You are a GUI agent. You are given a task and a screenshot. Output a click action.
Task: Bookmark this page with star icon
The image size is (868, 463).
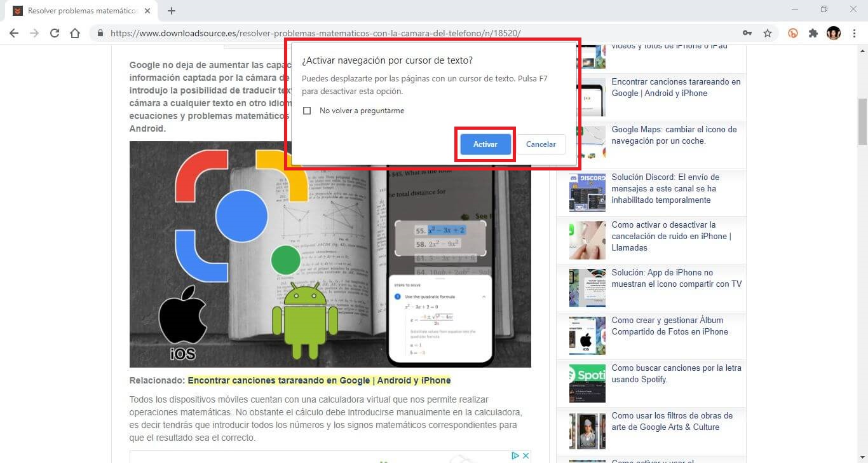768,33
